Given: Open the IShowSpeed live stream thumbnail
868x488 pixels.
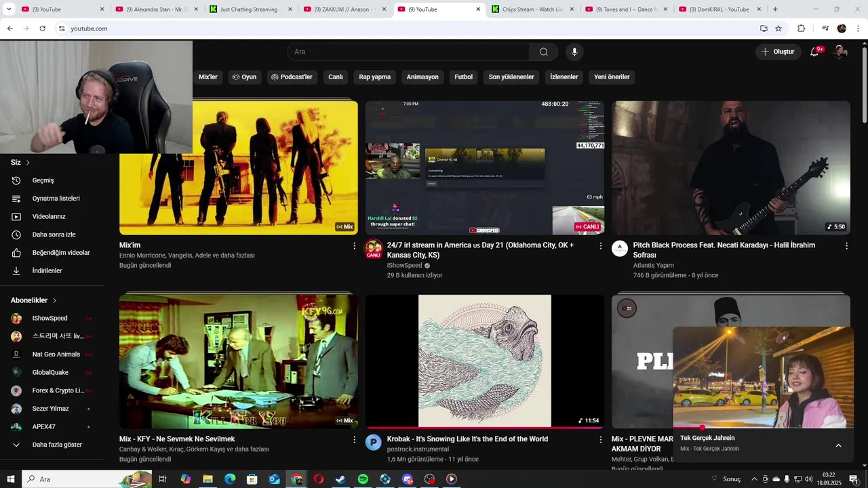Looking at the screenshot, I should (x=485, y=168).
